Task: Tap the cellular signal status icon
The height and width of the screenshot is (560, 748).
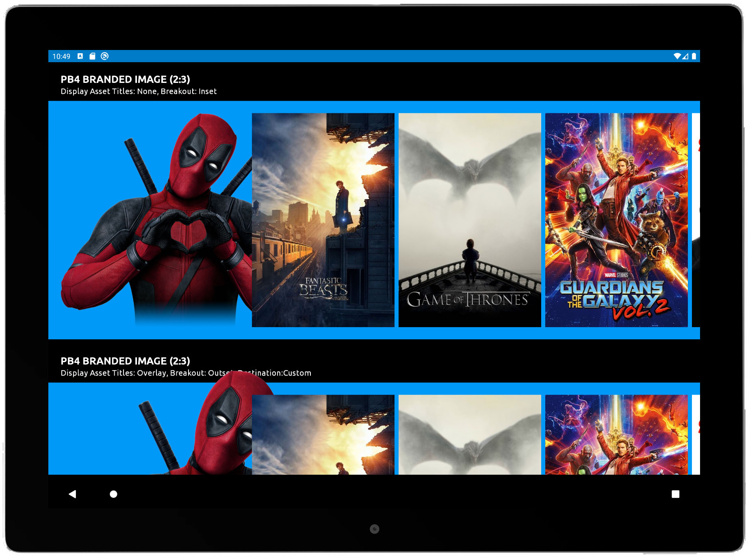Action: pos(685,56)
